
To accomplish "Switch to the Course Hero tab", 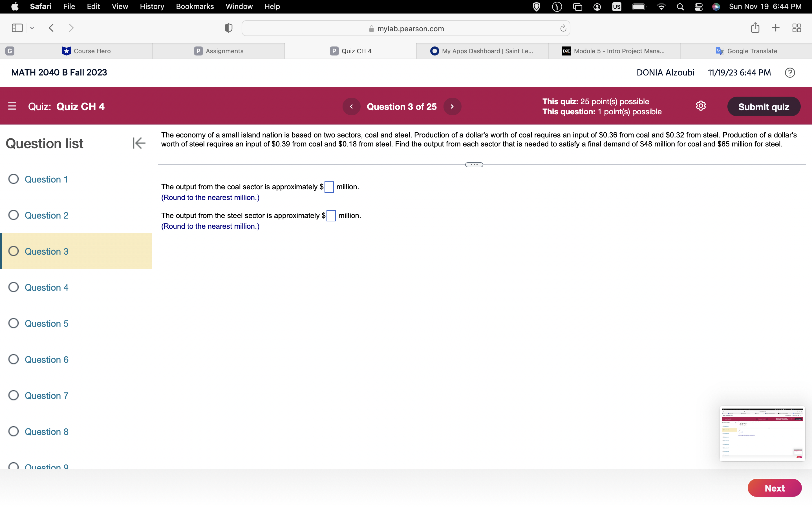I will tap(86, 51).
